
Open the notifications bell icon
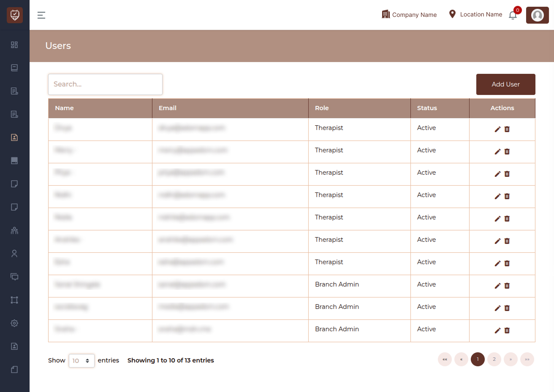point(513,15)
